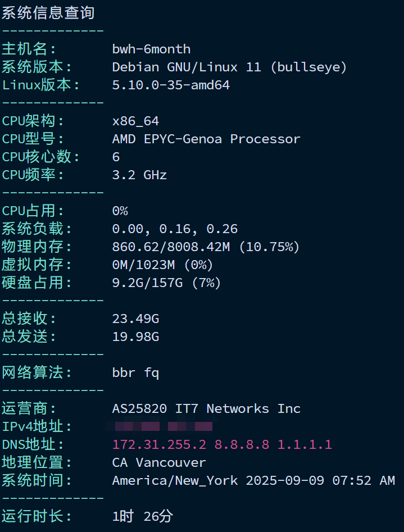The image size is (404, 532).
Task: Click the 3.2 GHz frequency value
Action: [x=139, y=175]
